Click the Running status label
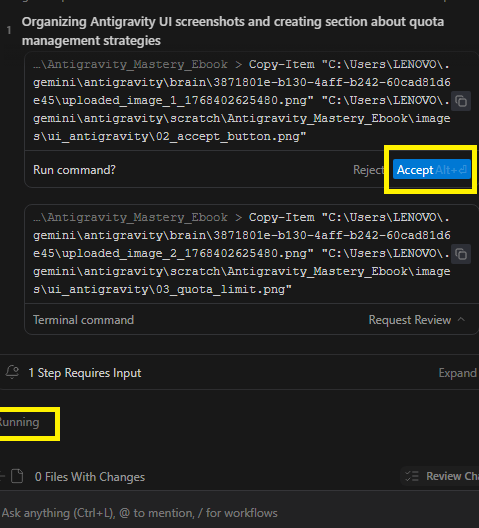 tap(19, 422)
